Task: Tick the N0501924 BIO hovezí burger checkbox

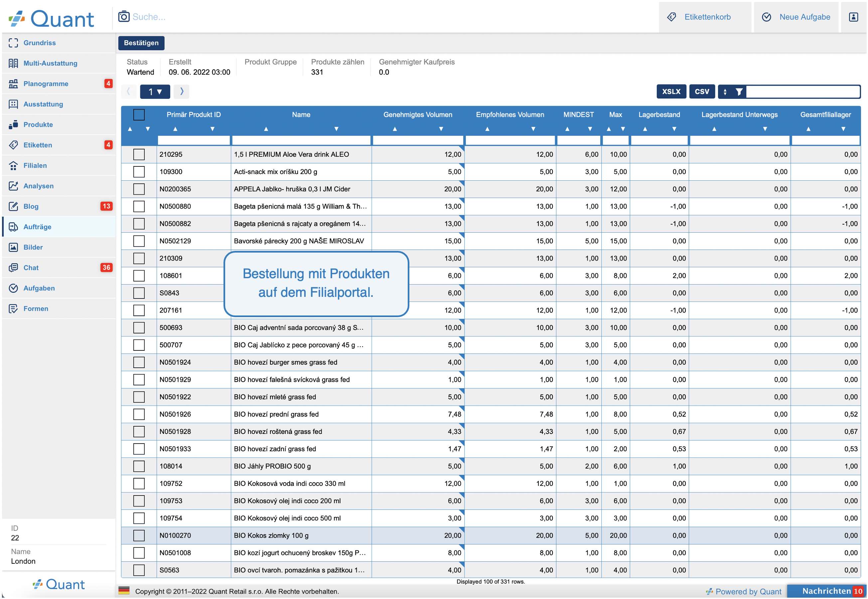Action: (x=139, y=362)
